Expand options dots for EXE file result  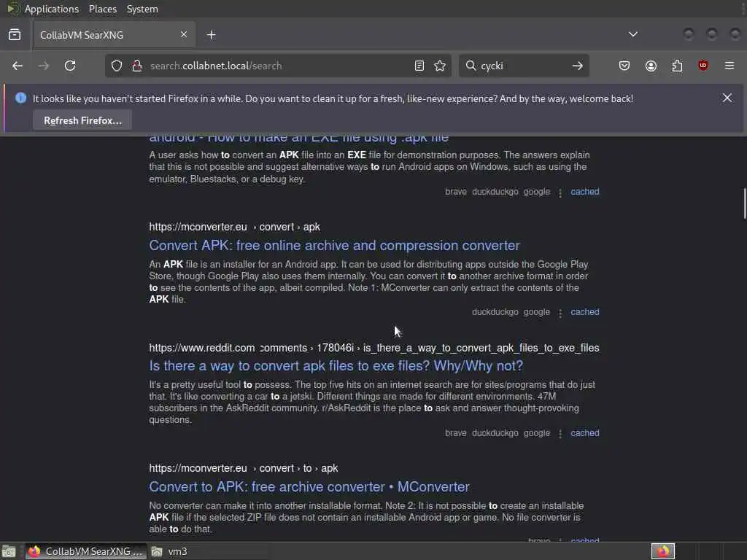coord(560,192)
